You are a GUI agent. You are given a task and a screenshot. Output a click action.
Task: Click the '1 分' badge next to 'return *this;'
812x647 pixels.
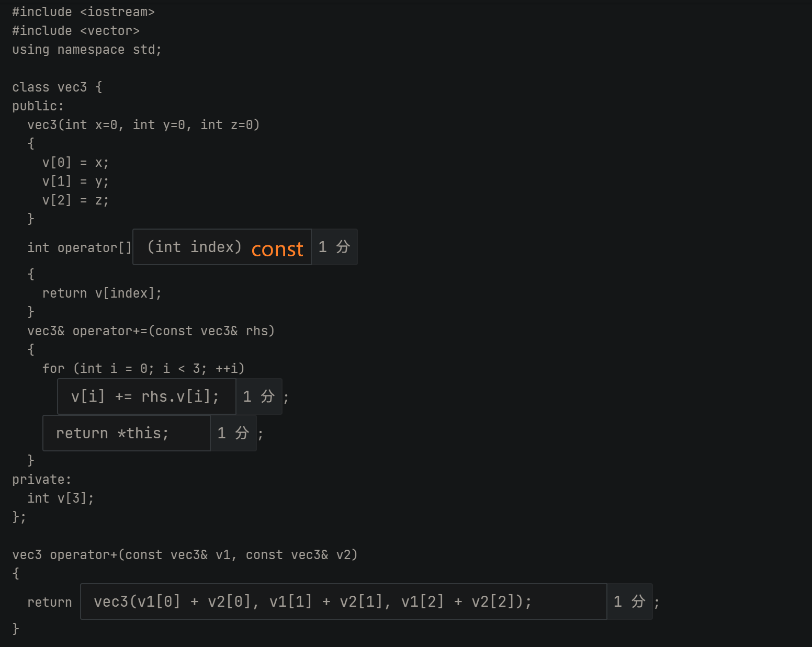click(x=233, y=433)
